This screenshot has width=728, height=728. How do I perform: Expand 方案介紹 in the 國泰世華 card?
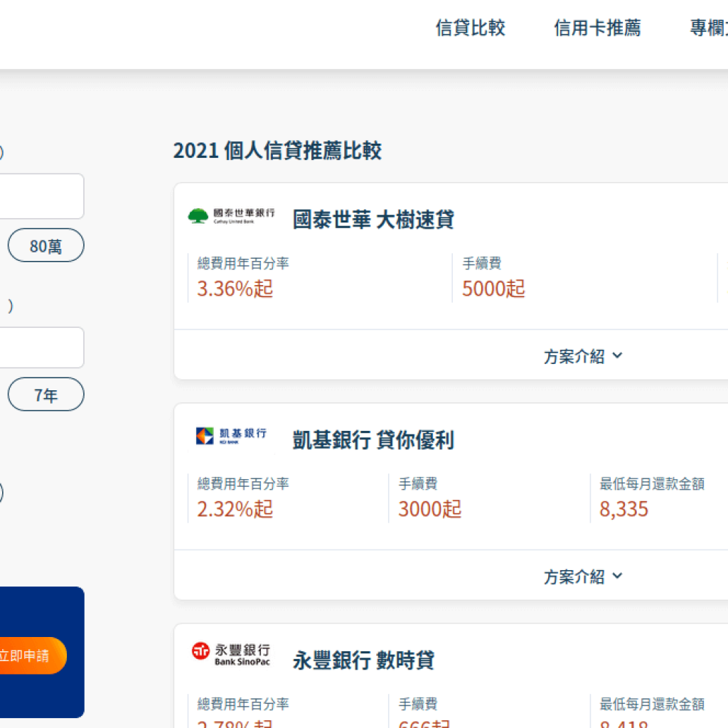(x=583, y=356)
